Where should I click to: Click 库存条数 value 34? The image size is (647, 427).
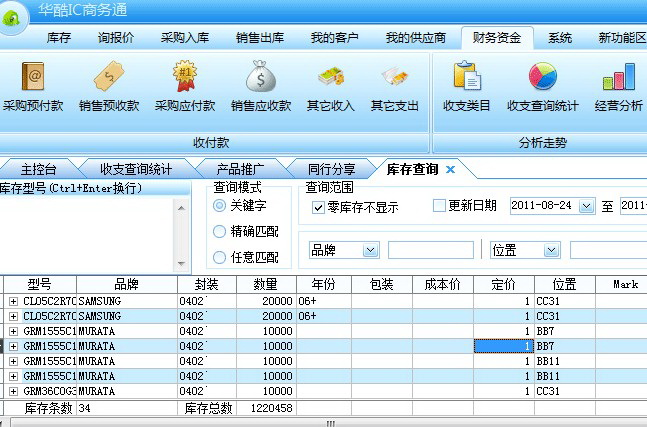85,408
